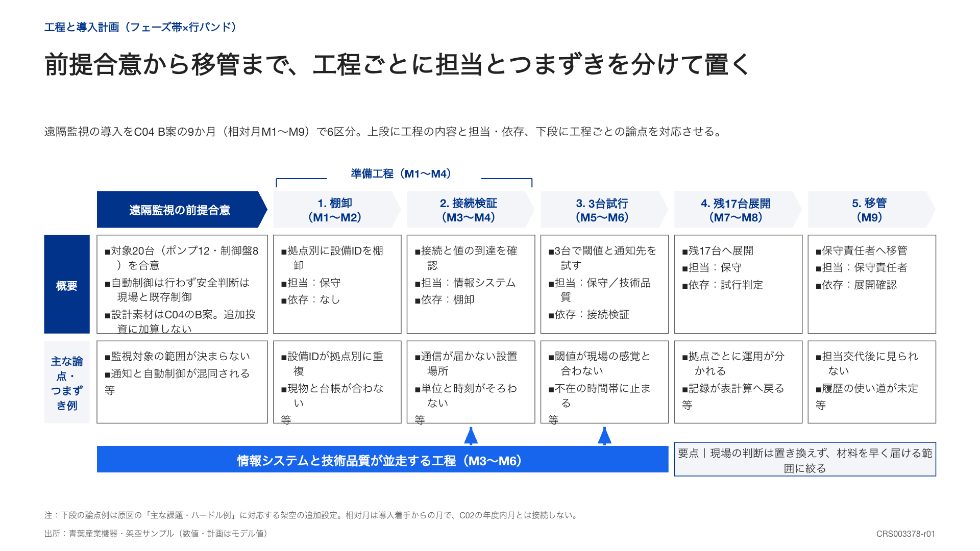This screenshot has height=551, width=980.
Task: Select the 準備工程（M1〜M4）bracket label
Action: pyautogui.click(x=403, y=173)
